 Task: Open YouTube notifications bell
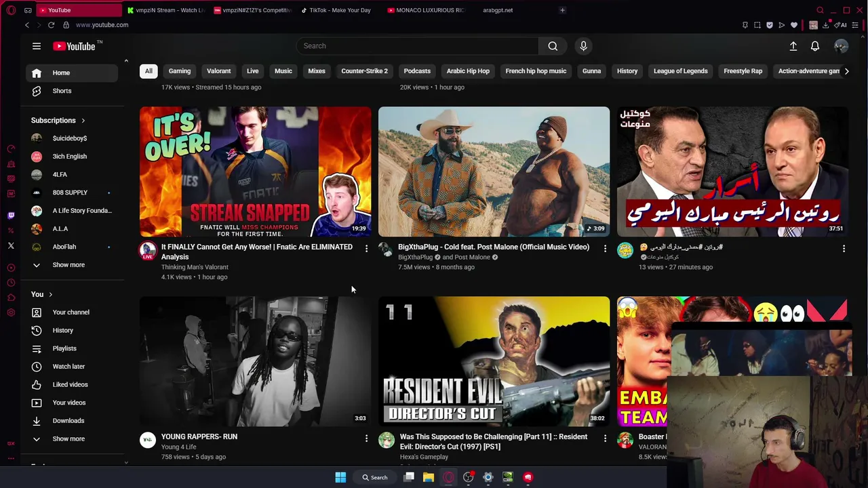coord(815,46)
